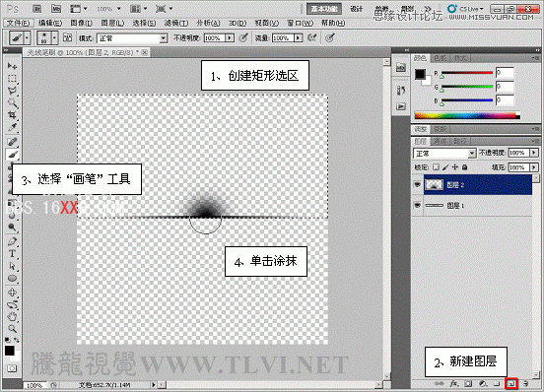Click the delete layer trash icon
Image resolution: width=544 pixels, height=392 pixels.
pyautogui.click(x=525, y=383)
